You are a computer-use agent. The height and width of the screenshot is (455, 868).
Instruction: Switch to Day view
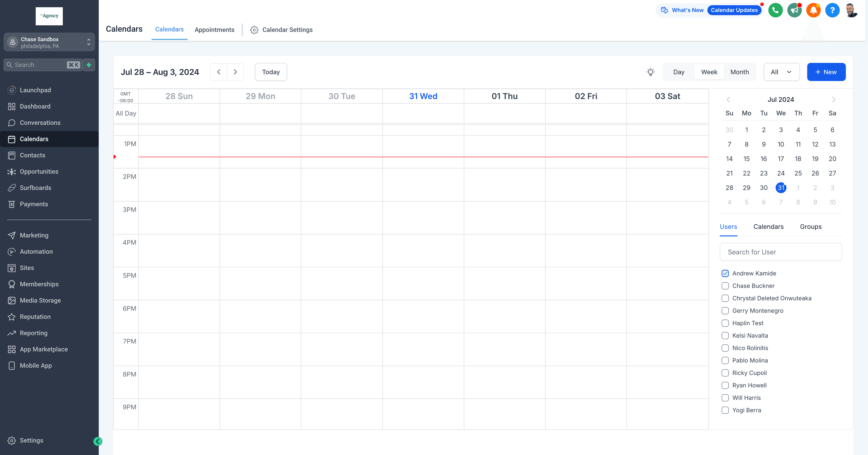pos(679,72)
